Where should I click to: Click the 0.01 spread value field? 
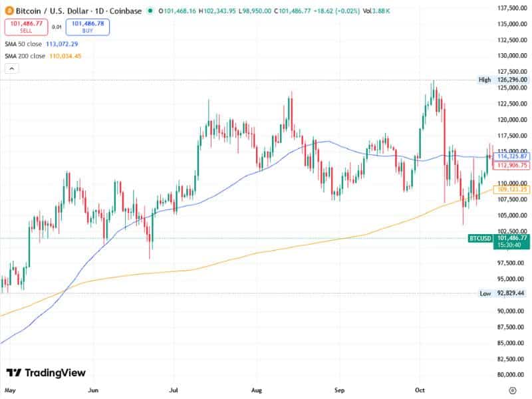[56, 27]
